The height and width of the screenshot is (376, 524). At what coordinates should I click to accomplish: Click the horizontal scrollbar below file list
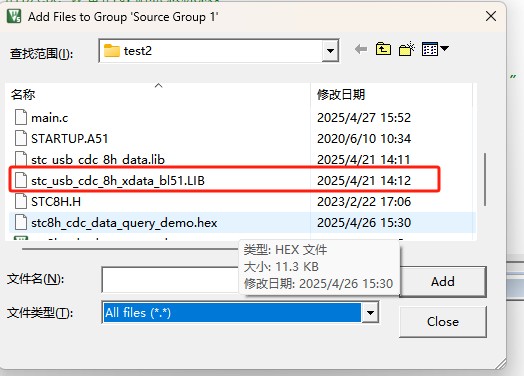[130, 249]
